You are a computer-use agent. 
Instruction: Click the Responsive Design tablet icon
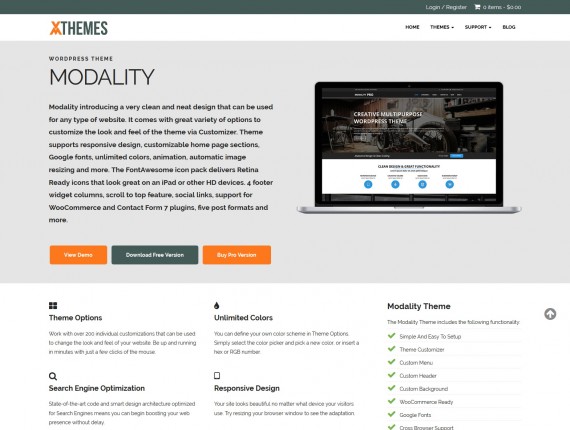click(x=217, y=375)
